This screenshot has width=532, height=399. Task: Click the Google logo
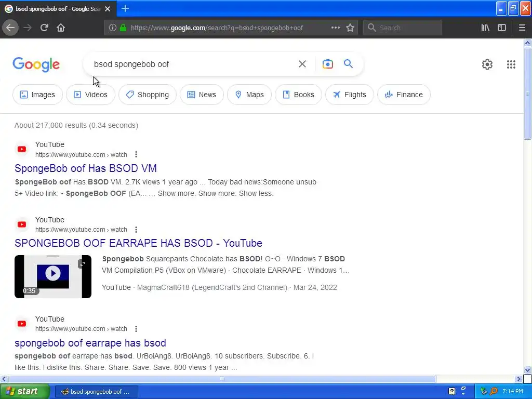click(36, 64)
